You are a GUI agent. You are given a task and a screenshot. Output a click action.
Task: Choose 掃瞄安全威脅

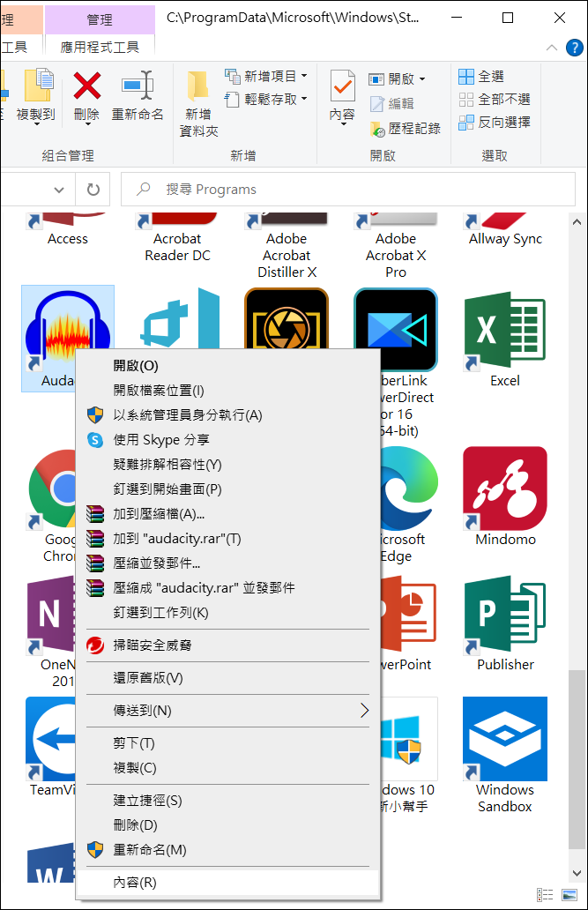(227, 645)
